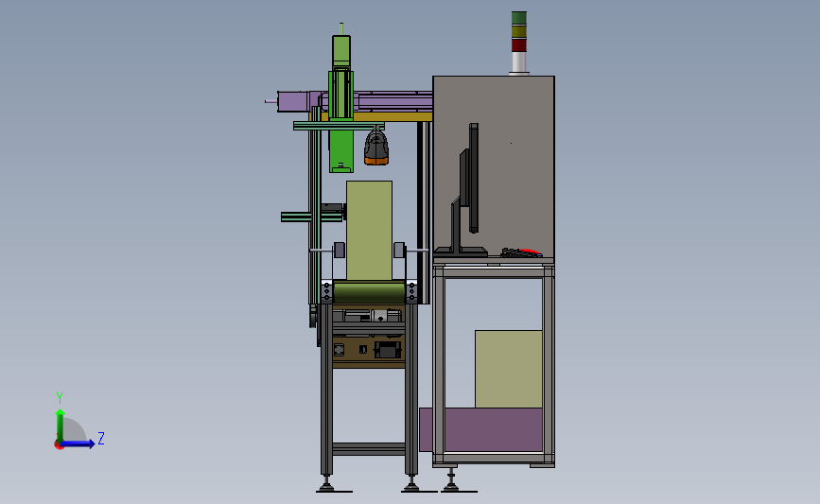Select the signal tower light on the cabinet top

pyautogui.click(x=519, y=43)
